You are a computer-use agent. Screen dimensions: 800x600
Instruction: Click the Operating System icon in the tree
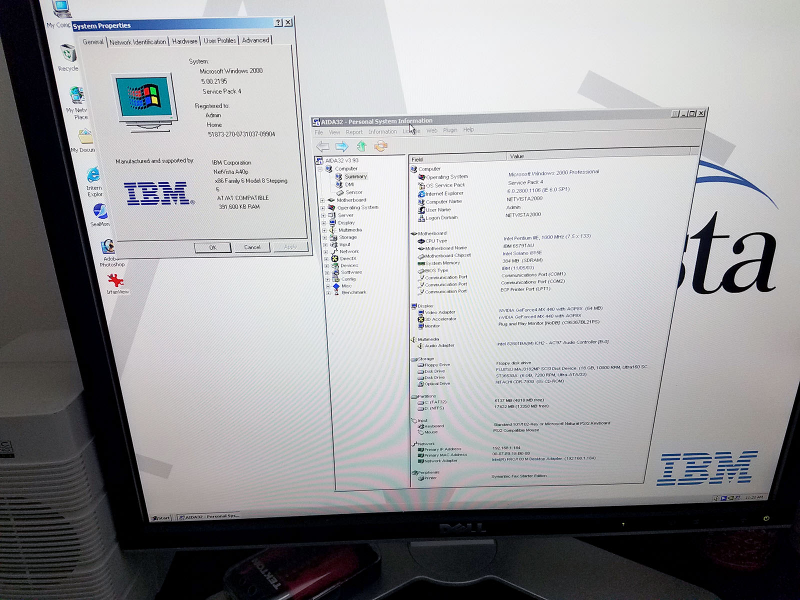click(x=332, y=208)
